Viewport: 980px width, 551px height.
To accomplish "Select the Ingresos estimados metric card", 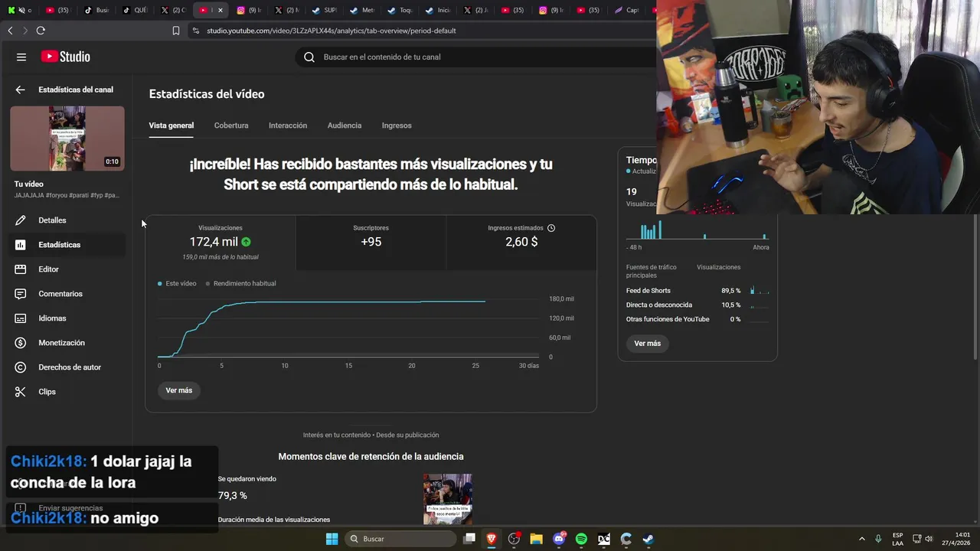I will 521,243.
